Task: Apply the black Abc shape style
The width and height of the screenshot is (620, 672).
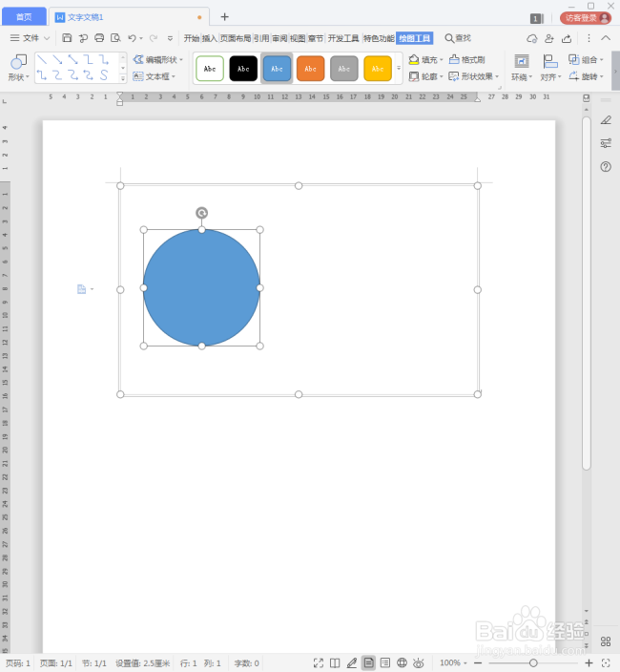Action: pos(243,68)
